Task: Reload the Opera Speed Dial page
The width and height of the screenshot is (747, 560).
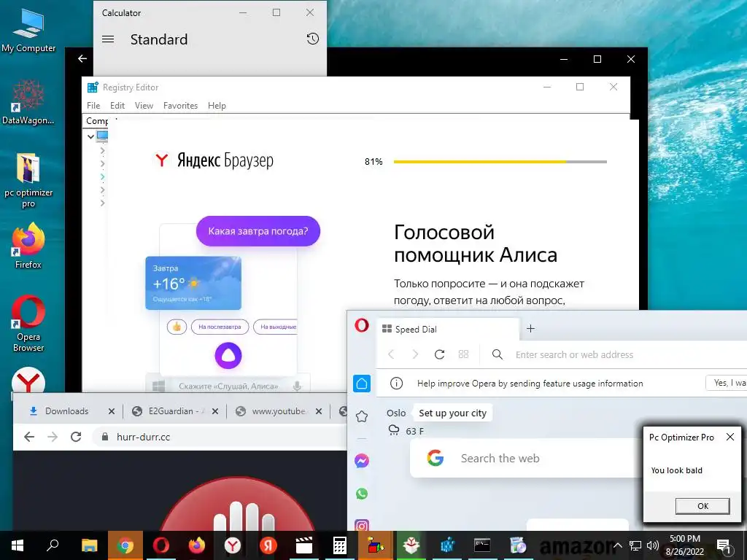Action: click(439, 354)
